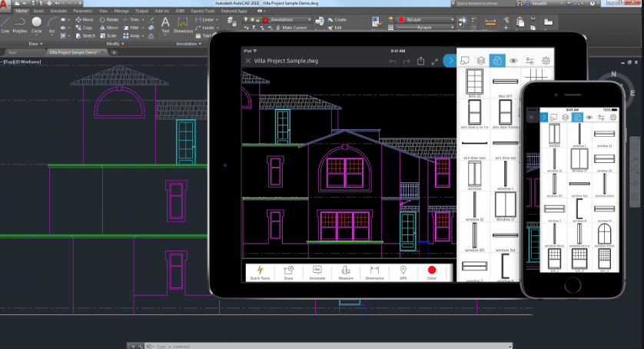The height and width of the screenshot is (349, 644).
Task: Add a new drawing tab with plus
Action: pos(115,52)
